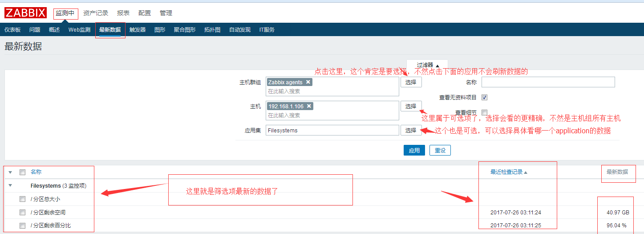
Task: Collapse the 过滤器 filter panel
Action: (427, 65)
